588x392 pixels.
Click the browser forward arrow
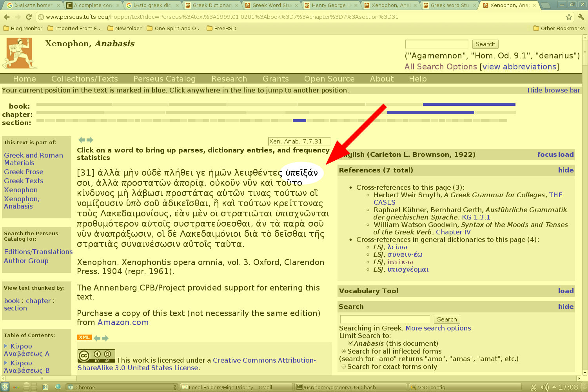pos(18,17)
